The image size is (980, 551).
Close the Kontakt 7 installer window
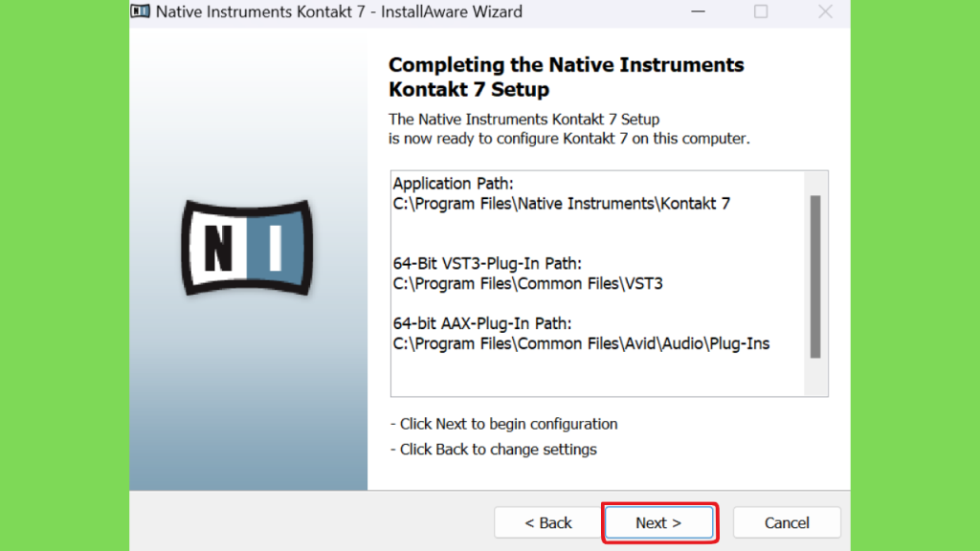point(825,11)
